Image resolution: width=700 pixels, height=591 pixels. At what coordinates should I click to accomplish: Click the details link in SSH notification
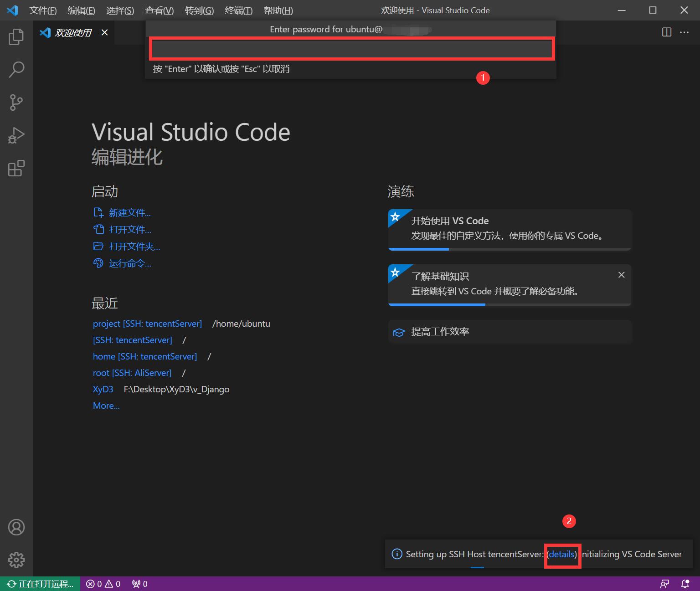point(562,554)
